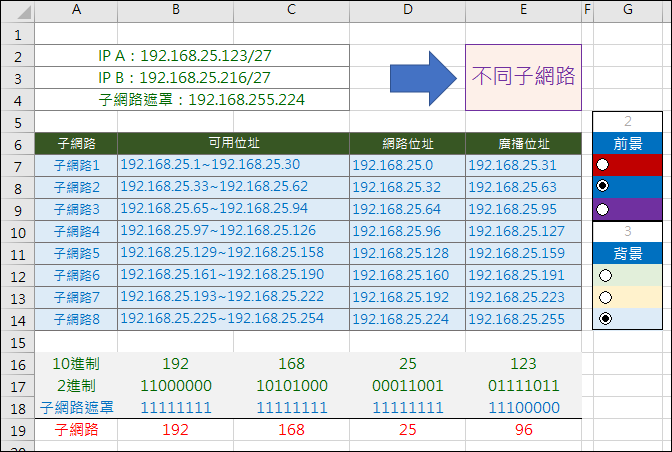Select column E header
The width and height of the screenshot is (672, 452).
pyautogui.click(x=523, y=10)
